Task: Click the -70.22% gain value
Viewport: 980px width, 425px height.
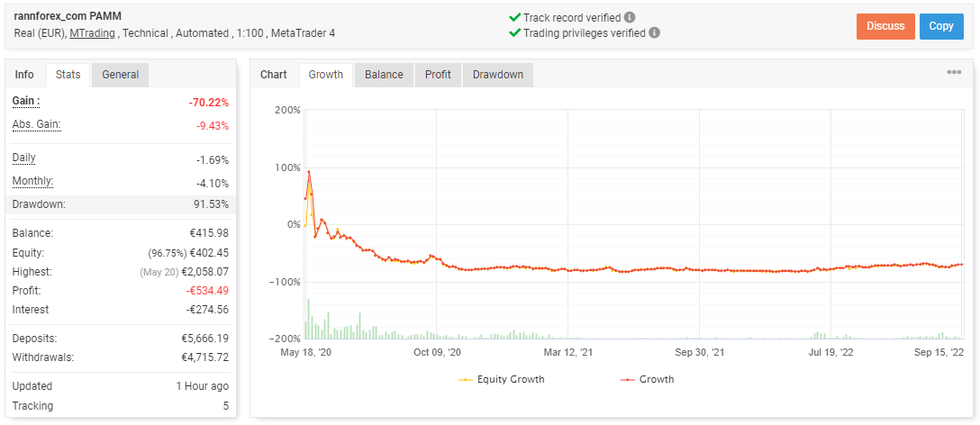Action: click(x=209, y=104)
